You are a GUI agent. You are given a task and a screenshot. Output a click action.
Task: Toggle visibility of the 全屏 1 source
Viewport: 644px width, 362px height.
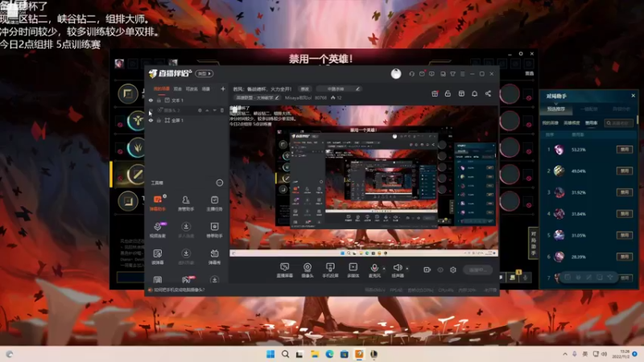[151, 120]
